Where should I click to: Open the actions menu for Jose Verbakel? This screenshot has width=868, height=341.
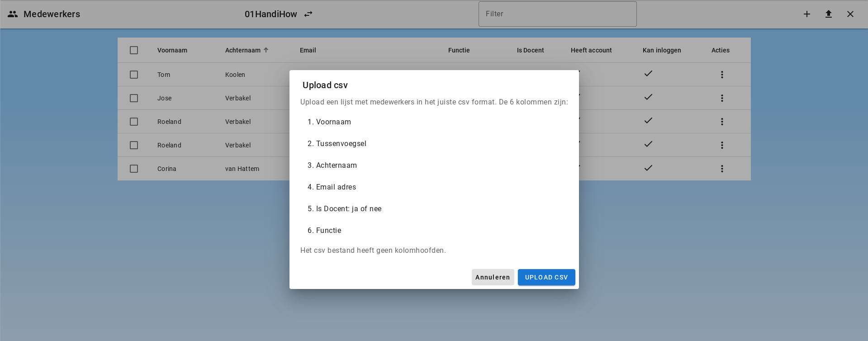[722, 98]
